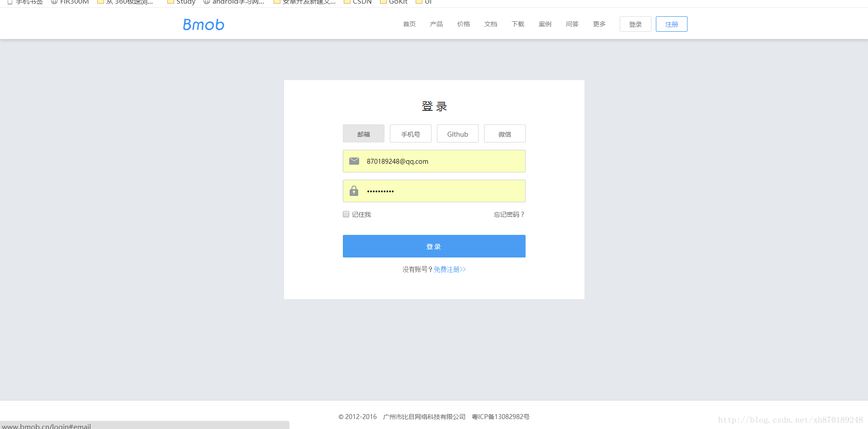Select the 手机号 login tab

[x=411, y=133]
